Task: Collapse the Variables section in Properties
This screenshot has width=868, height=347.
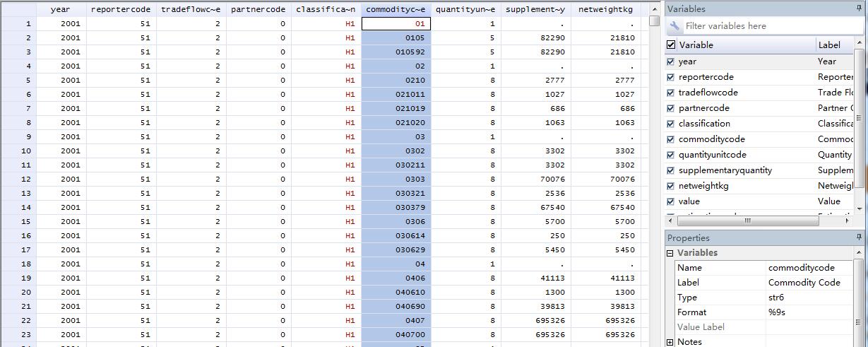Action: 670,253
